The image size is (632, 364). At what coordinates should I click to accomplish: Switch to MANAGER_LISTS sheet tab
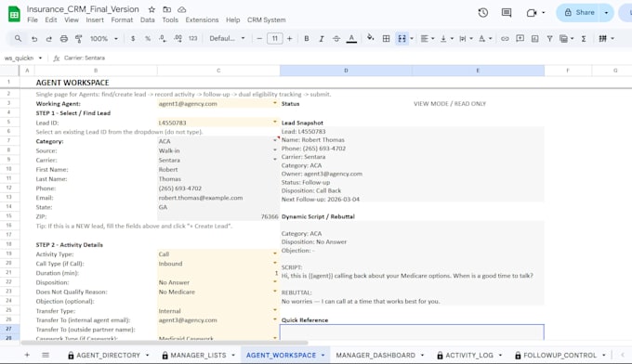198,355
